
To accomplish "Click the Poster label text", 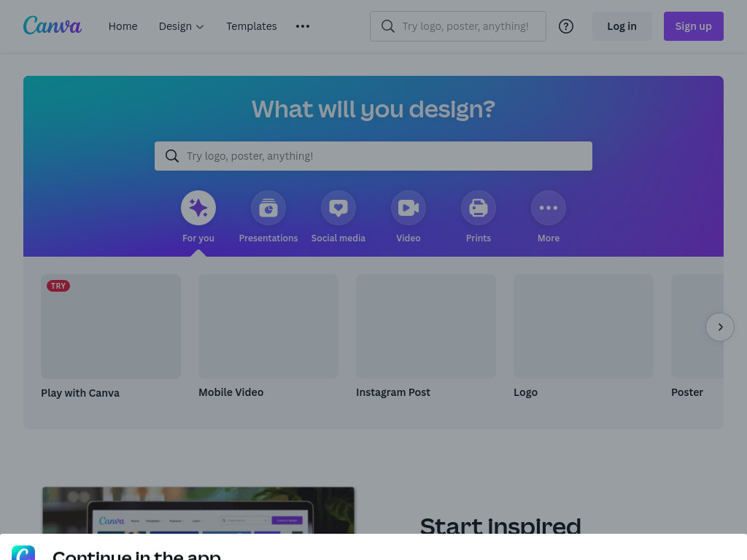I will pyautogui.click(x=687, y=392).
